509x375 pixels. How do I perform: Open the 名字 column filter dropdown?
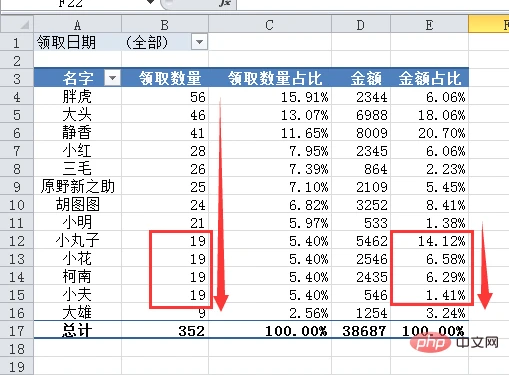point(112,78)
